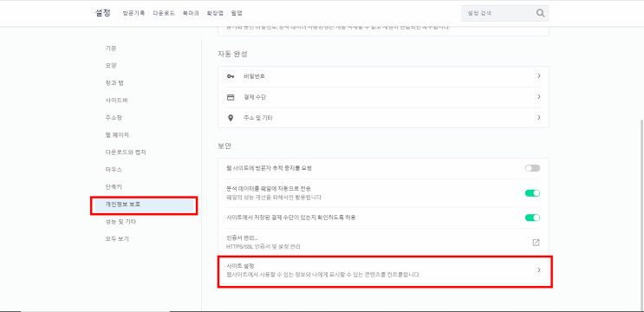Click the payment card icon
644x312 pixels.
(x=231, y=97)
